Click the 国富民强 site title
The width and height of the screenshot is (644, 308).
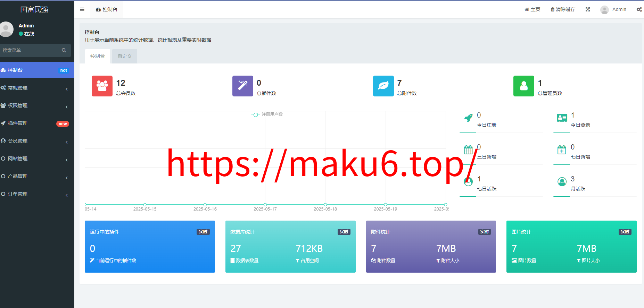(34, 9)
